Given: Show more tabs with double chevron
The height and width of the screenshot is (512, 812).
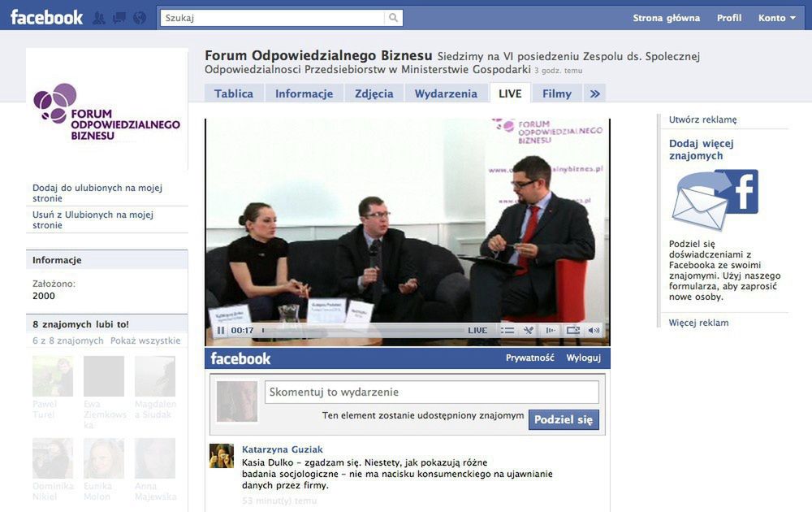Looking at the screenshot, I should coord(595,93).
